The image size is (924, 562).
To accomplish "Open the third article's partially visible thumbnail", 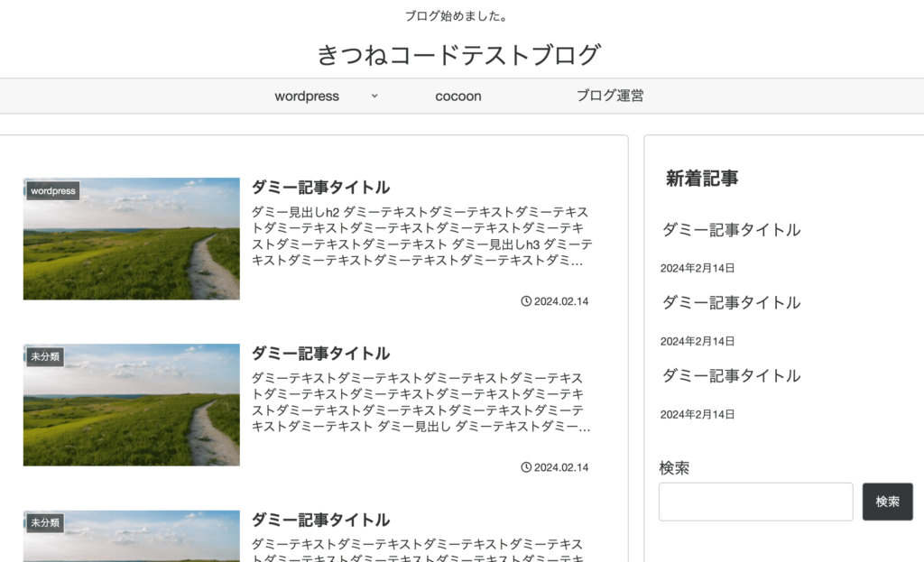I will click(132, 536).
